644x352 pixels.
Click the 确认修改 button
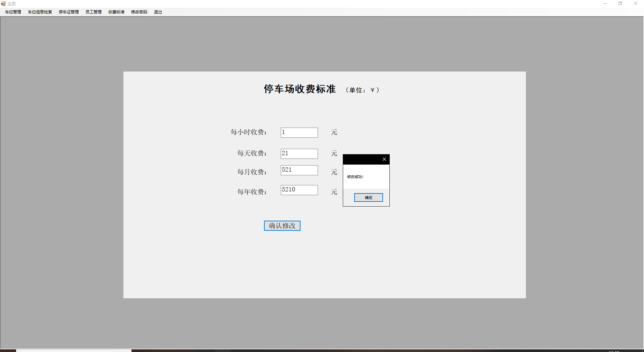[282, 226]
